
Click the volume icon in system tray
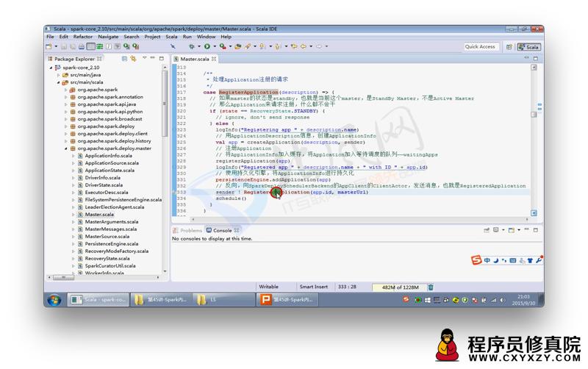(502, 300)
